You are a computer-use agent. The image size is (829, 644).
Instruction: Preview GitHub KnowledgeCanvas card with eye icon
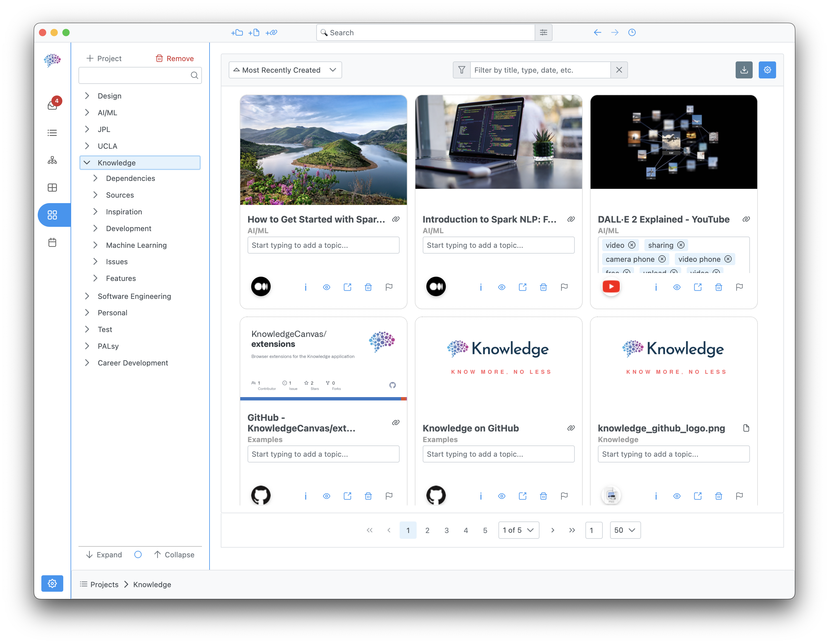[x=326, y=496]
